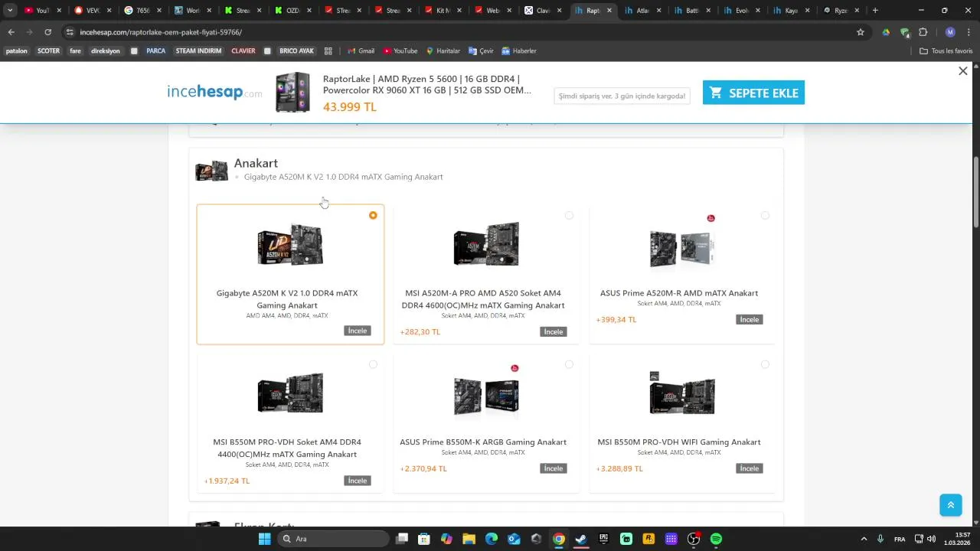Open Microsoft Store from the taskbar
The height and width of the screenshot is (551, 980).
coord(424,539)
